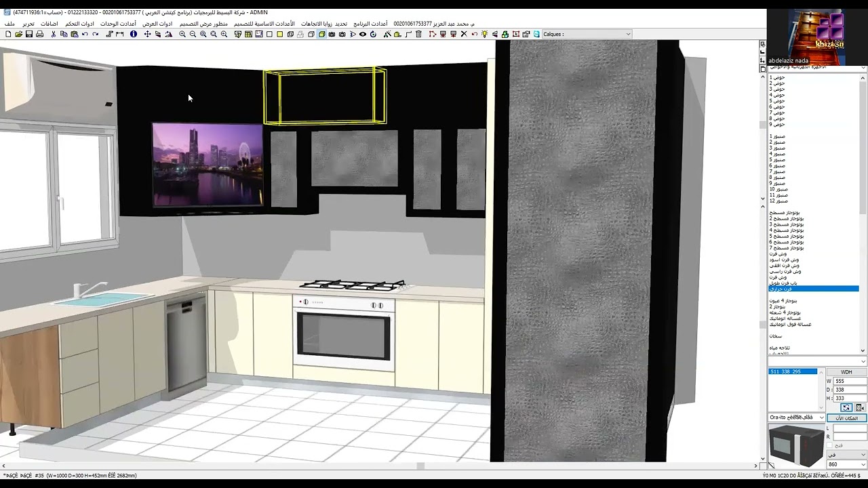Zoom in with the plus magnifier icon
868x488 pixels.
182,34
